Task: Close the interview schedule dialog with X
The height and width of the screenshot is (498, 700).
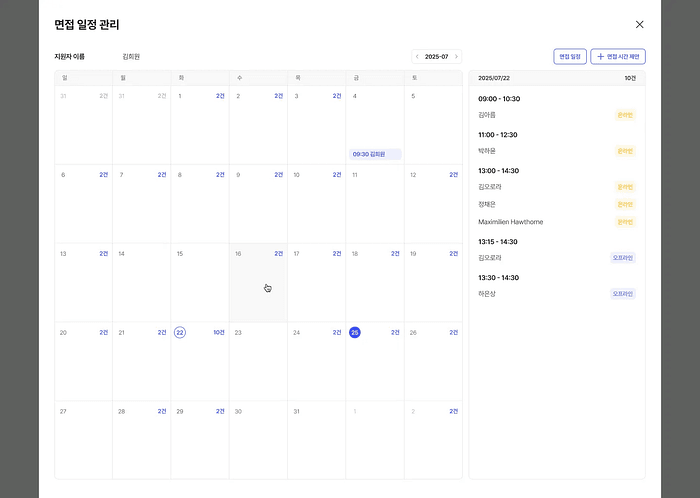Action: point(639,25)
